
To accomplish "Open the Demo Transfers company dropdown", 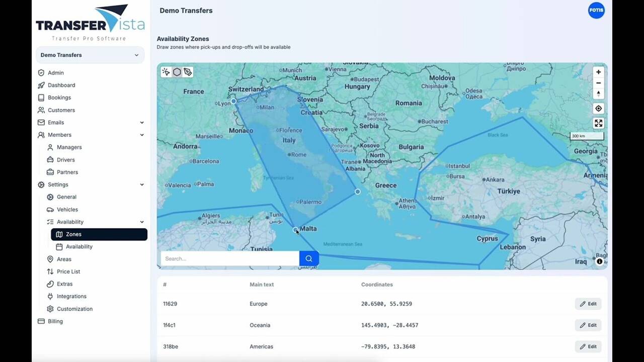I will pyautogui.click(x=90, y=55).
